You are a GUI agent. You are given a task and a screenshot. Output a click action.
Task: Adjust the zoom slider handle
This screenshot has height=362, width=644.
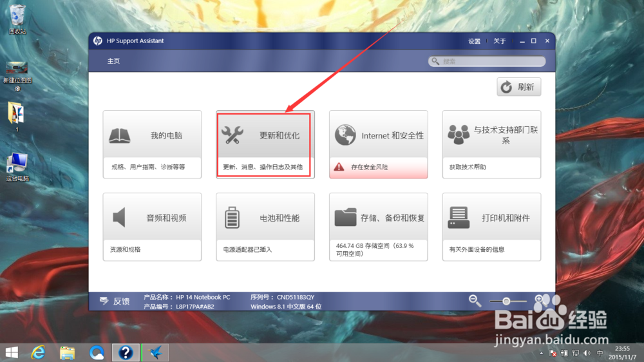point(506,301)
